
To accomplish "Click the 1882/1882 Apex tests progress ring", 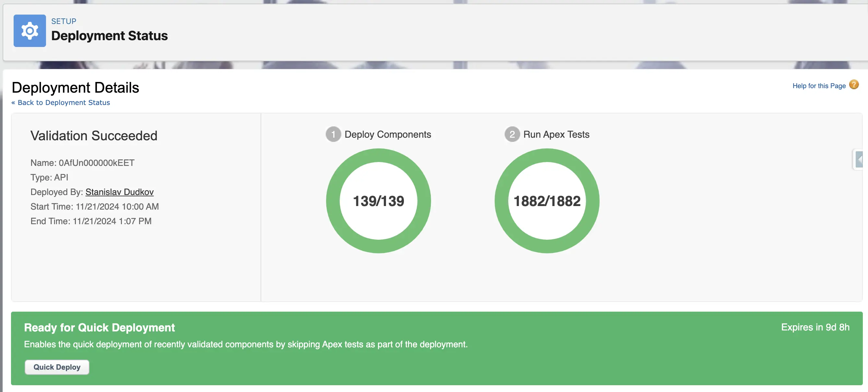I will pyautogui.click(x=546, y=201).
